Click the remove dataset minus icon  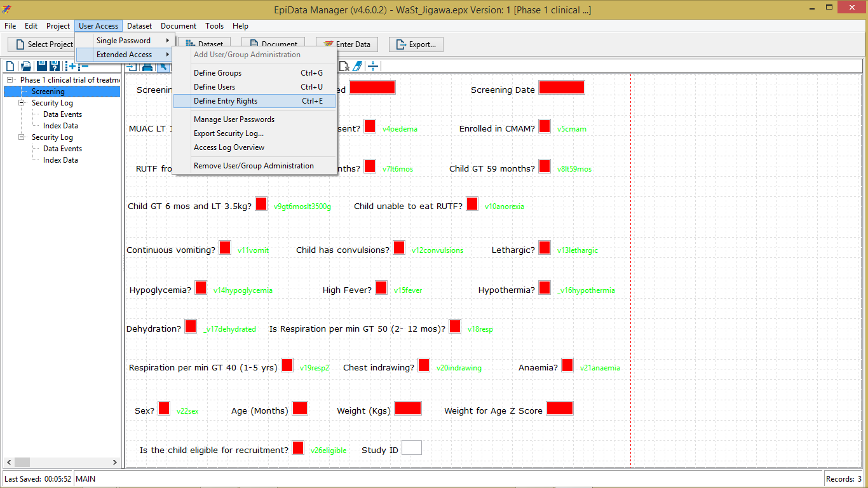tap(83, 66)
